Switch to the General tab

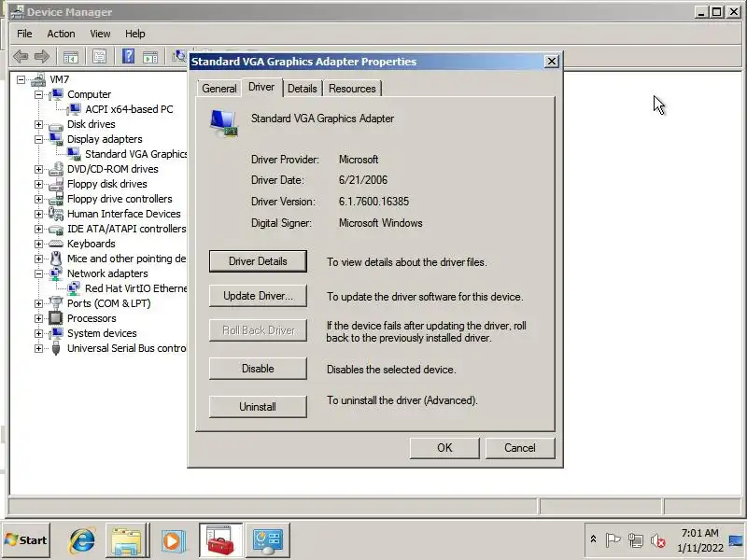219,89
